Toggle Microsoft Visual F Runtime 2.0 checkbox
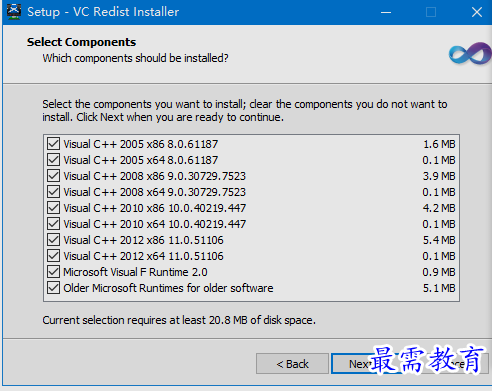This screenshot has width=492, height=391. click(53, 272)
